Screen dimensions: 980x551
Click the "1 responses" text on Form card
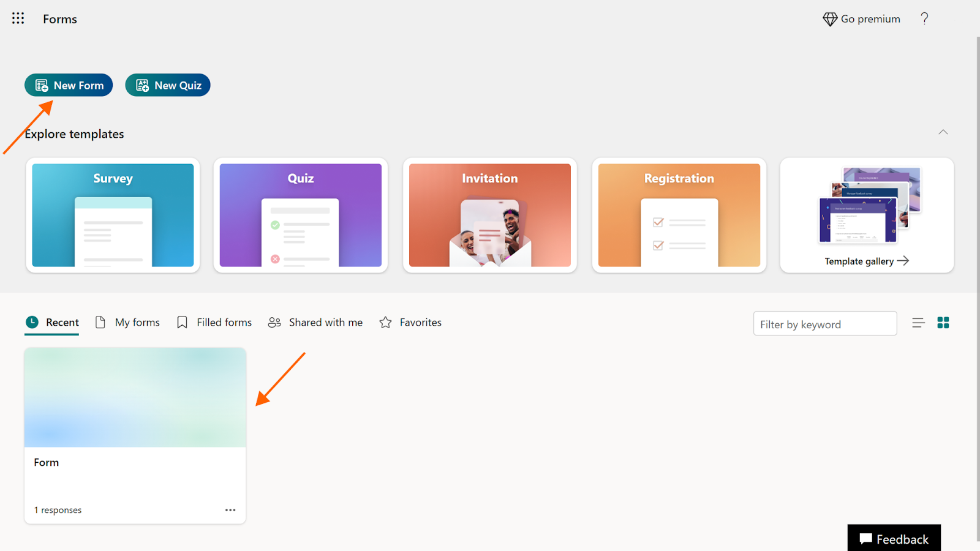(58, 510)
